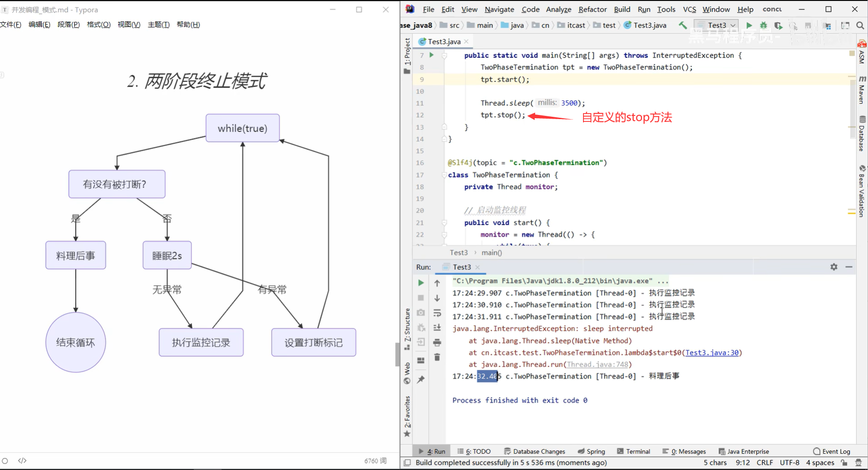Toggle Typora source code mode
This screenshot has height=470, width=868.
(x=22, y=461)
